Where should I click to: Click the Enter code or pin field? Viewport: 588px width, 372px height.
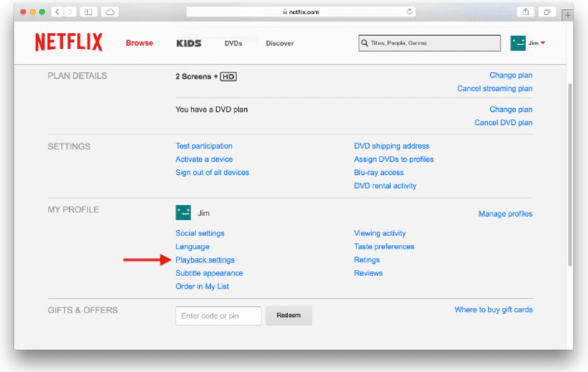tap(218, 315)
